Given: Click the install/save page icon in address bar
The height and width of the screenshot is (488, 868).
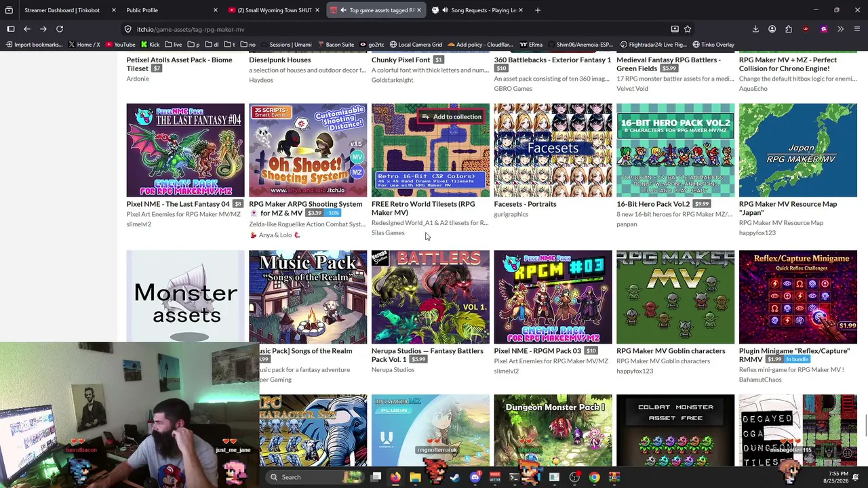Looking at the screenshot, I should click(675, 29).
